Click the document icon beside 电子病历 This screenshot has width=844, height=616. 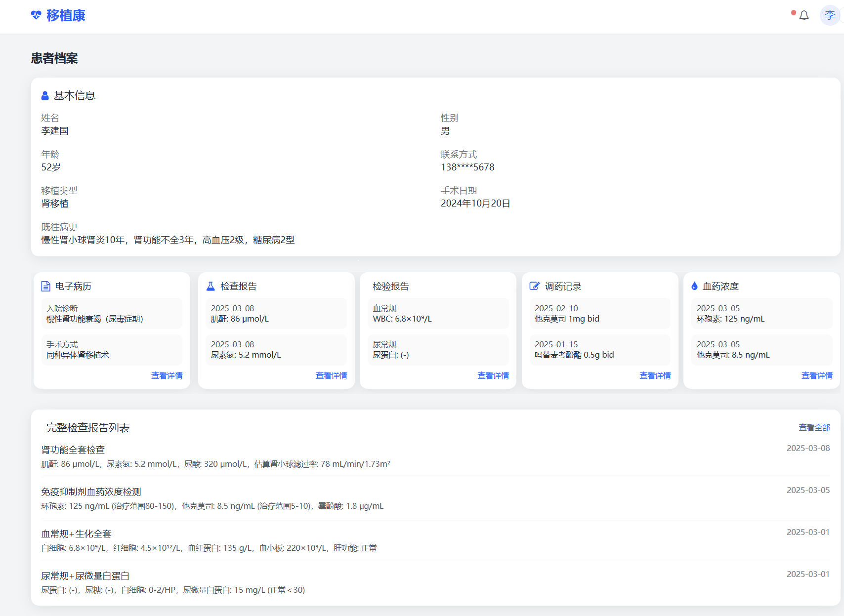45,286
